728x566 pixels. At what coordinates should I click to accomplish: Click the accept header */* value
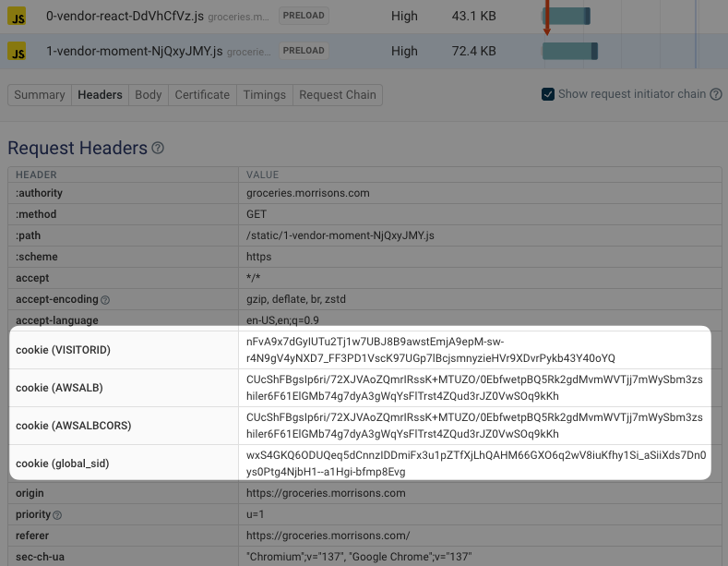253,278
